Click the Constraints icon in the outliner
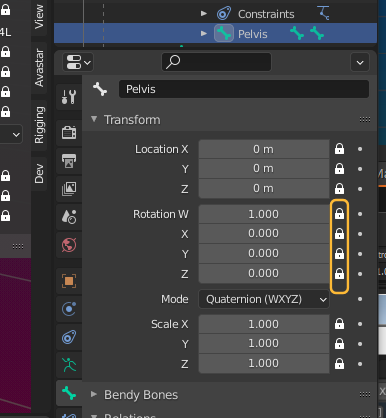 (224, 14)
